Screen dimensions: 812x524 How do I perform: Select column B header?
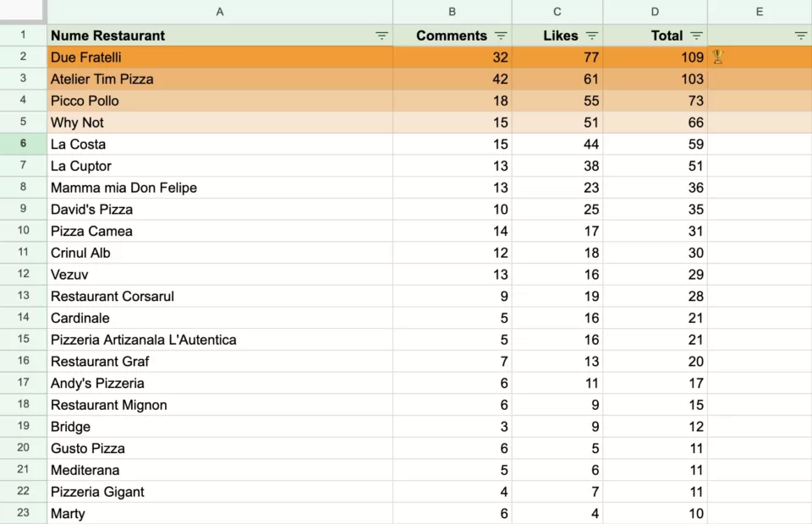(x=453, y=11)
